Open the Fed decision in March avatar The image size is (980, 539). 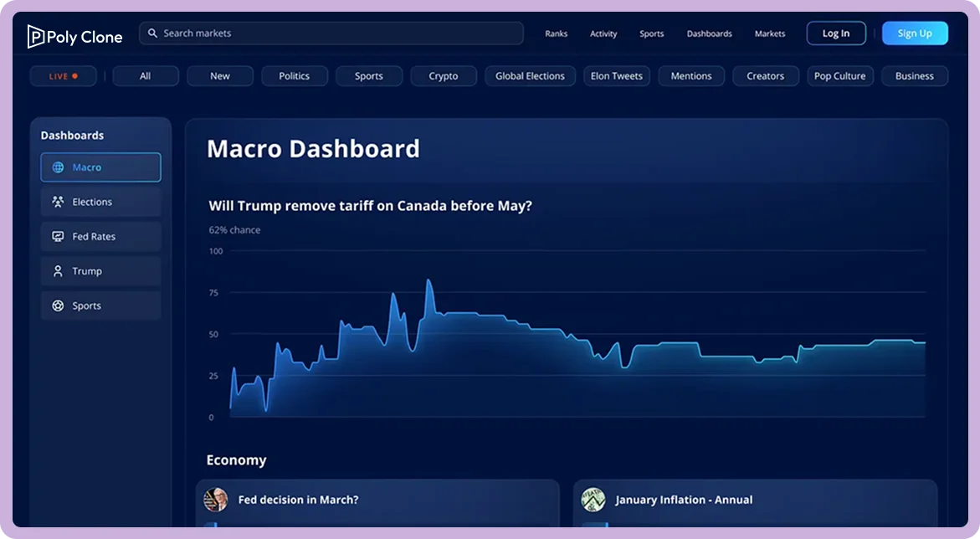(216, 500)
